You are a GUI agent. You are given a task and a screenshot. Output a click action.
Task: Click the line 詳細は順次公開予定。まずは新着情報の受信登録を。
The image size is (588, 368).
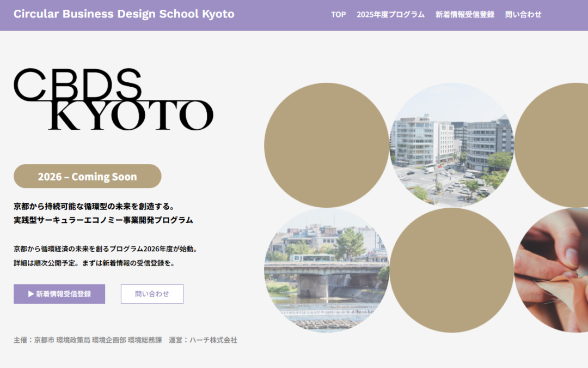coord(95,263)
